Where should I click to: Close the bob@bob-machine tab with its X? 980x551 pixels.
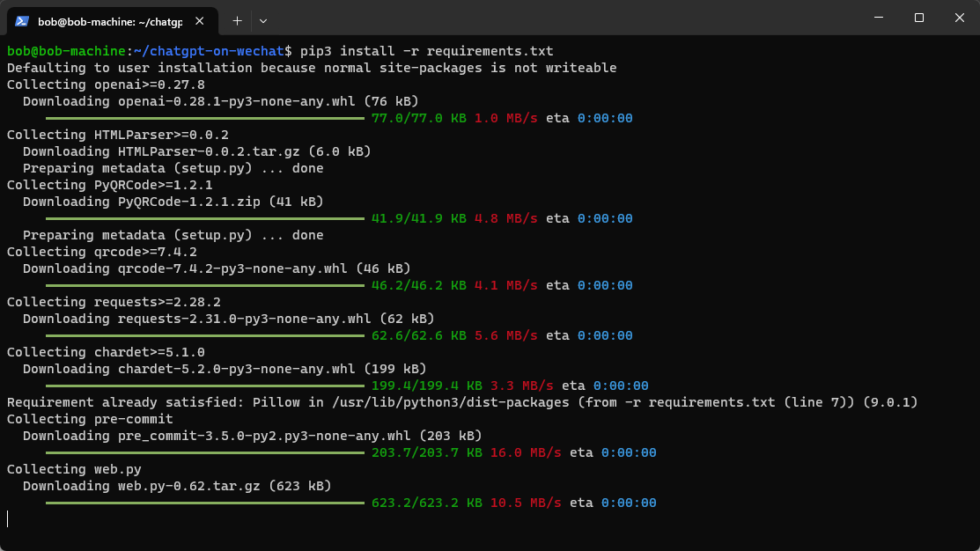(198, 20)
